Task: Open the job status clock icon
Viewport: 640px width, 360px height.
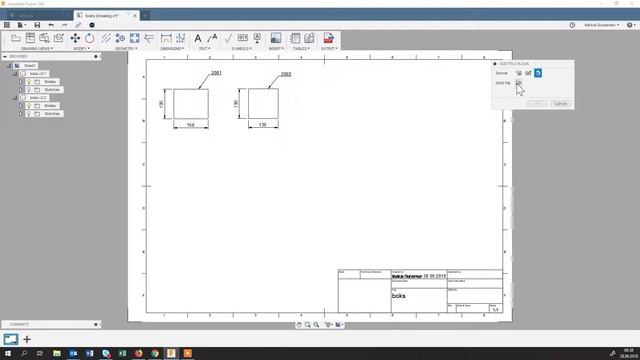Action: pos(572,25)
